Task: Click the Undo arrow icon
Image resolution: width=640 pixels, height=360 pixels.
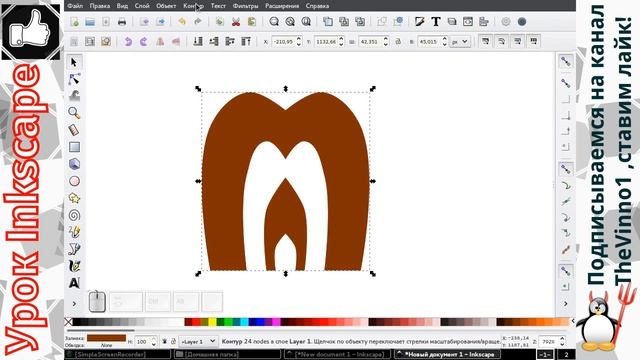Action: (182, 22)
